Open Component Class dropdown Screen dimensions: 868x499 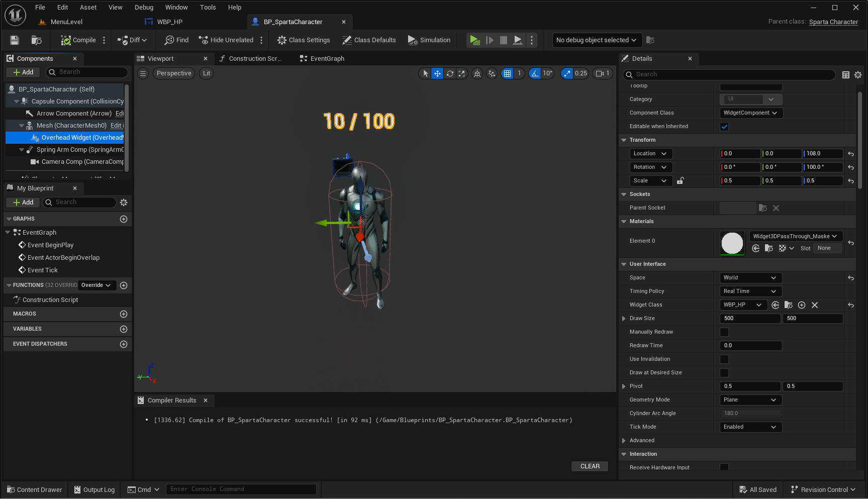(x=751, y=113)
